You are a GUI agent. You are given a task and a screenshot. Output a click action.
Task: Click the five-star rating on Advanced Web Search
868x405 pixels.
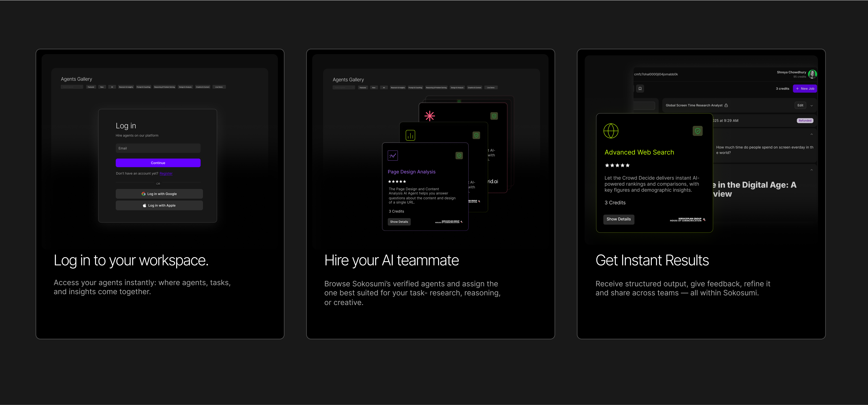(617, 165)
